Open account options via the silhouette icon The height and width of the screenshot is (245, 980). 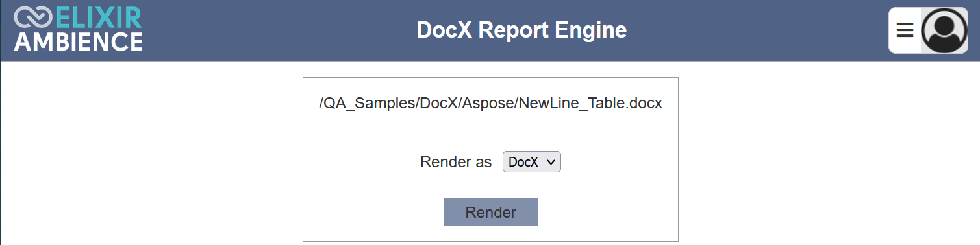[944, 30]
